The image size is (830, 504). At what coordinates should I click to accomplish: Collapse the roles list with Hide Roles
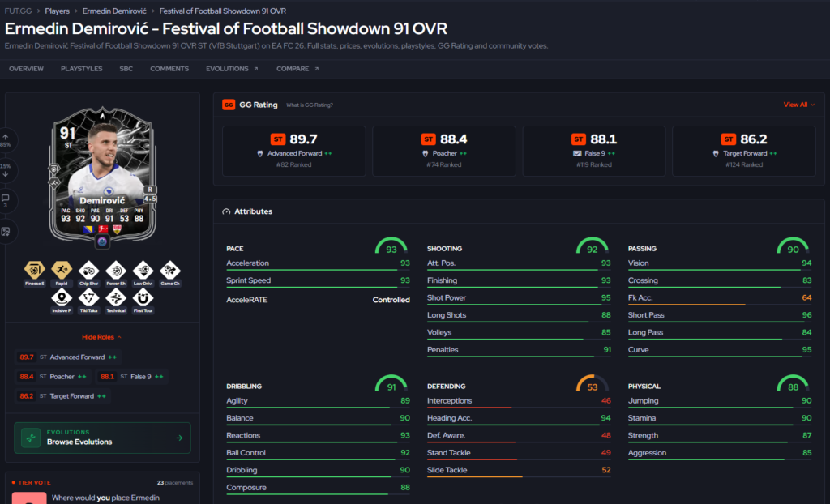click(x=101, y=337)
